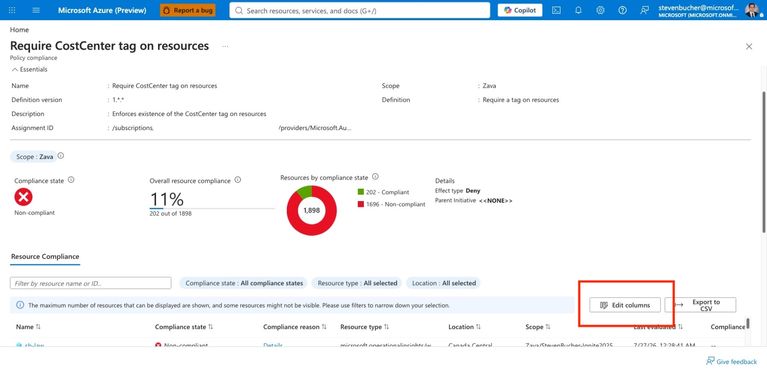This screenshot has height=376, width=767.
Task: Sort by the Compliance reason column
Action: (295, 327)
